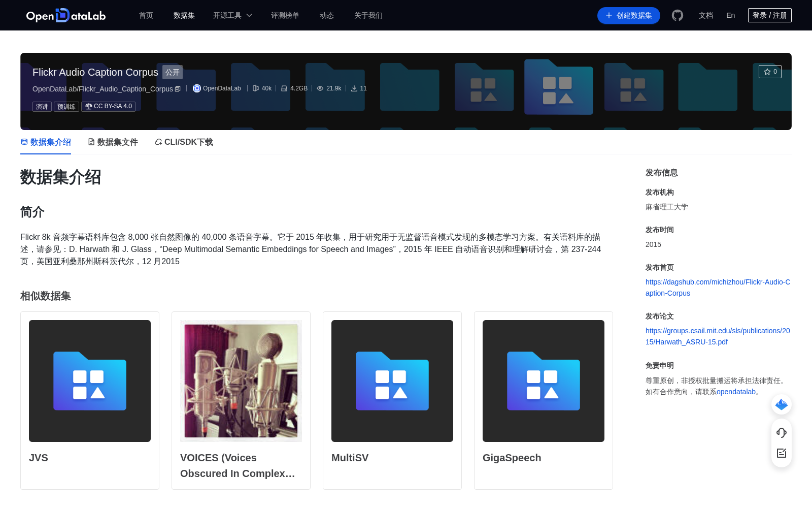Open the feedback edit note icon
812x508 pixels.
point(782,453)
